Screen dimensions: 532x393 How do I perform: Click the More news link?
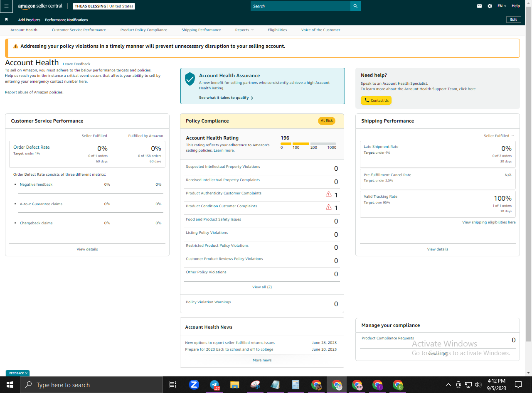click(x=262, y=360)
